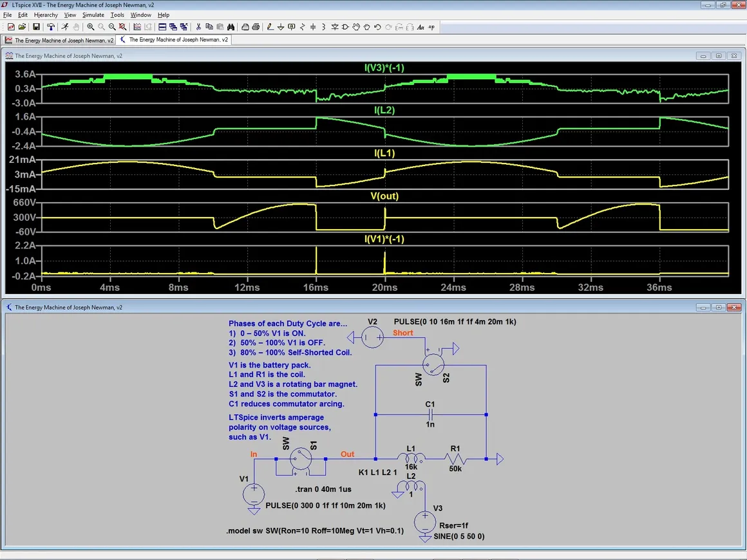Image resolution: width=747 pixels, height=560 pixels.
Task: Click the V(out) trace label
Action: click(x=384, y=196)
